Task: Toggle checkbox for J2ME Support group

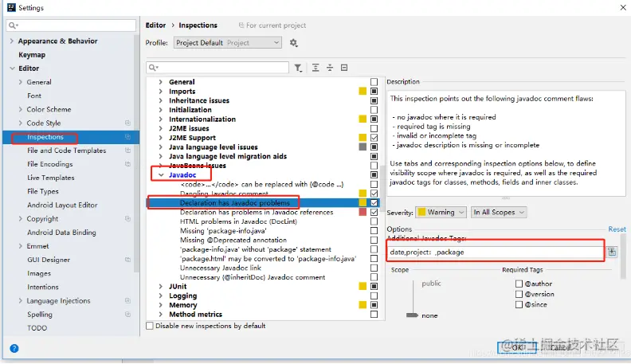Action: [374, 138]
